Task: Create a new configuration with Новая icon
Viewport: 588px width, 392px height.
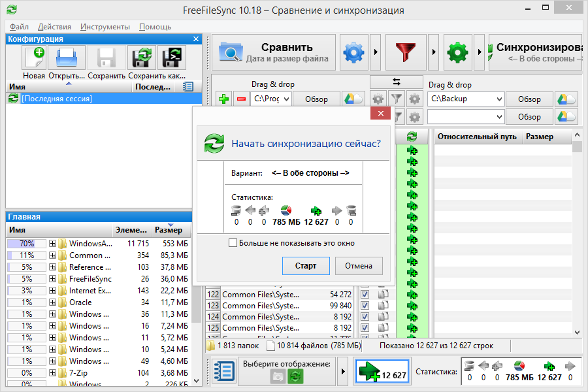Action: coord(34,59)
